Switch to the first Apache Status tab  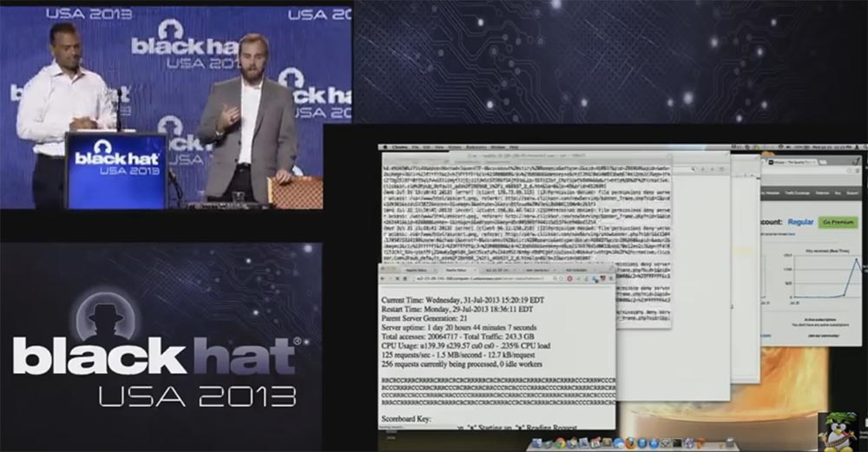tap(417, 270)
